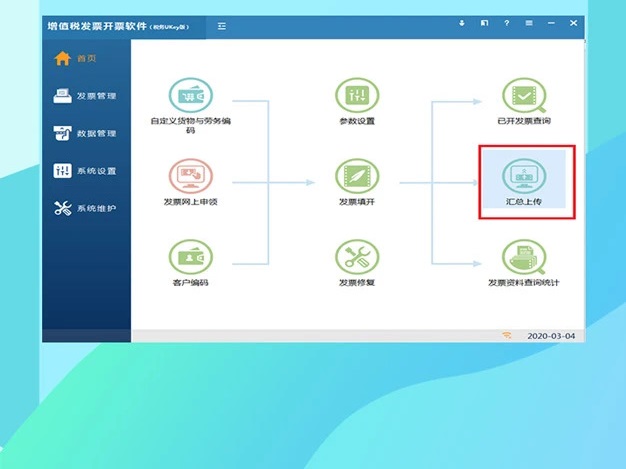Click the download arrow in title bar
This screenshot has height=469, width=626.
coord(462,23)
